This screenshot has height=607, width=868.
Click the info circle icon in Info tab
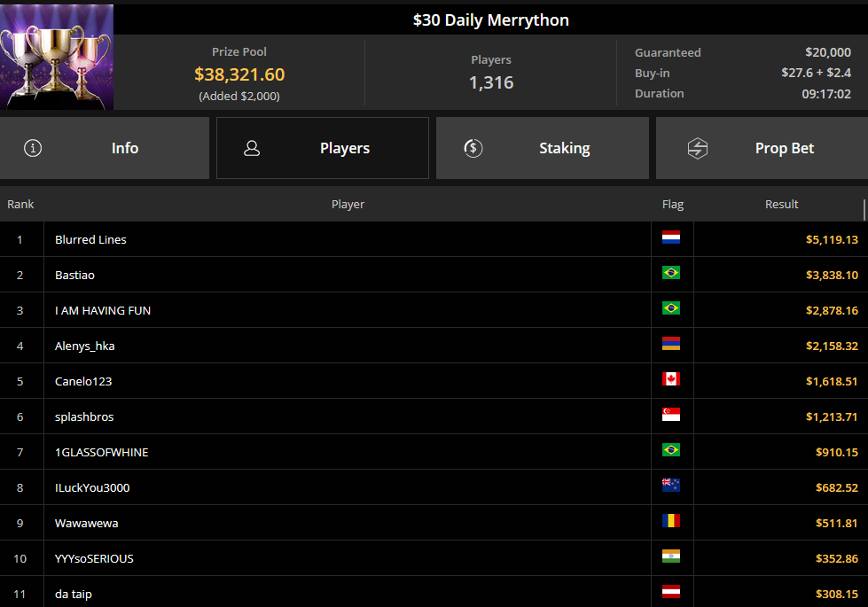33,148
